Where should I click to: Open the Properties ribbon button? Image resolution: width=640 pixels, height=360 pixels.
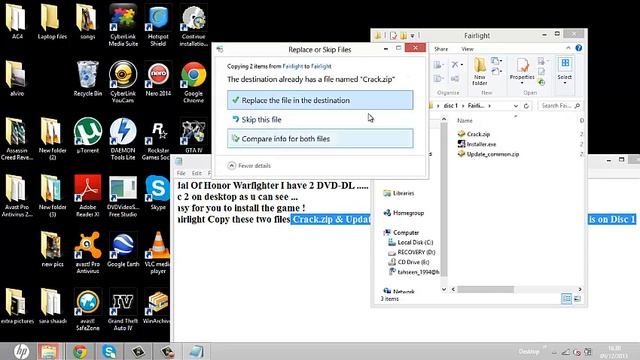click(522, 70)
